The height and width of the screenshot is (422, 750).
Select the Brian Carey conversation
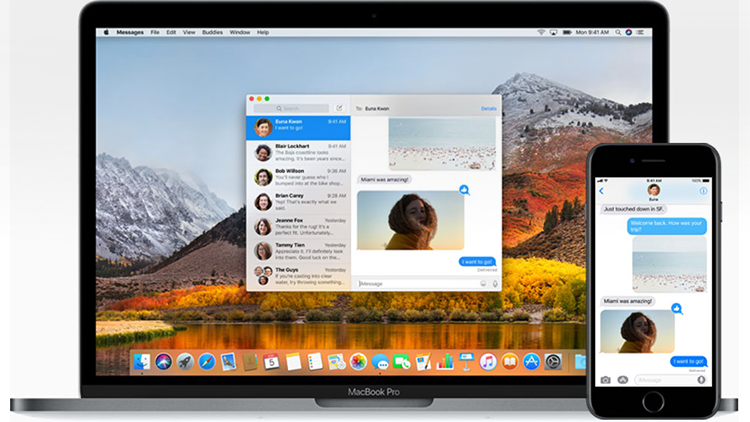(x=298, y=202)
